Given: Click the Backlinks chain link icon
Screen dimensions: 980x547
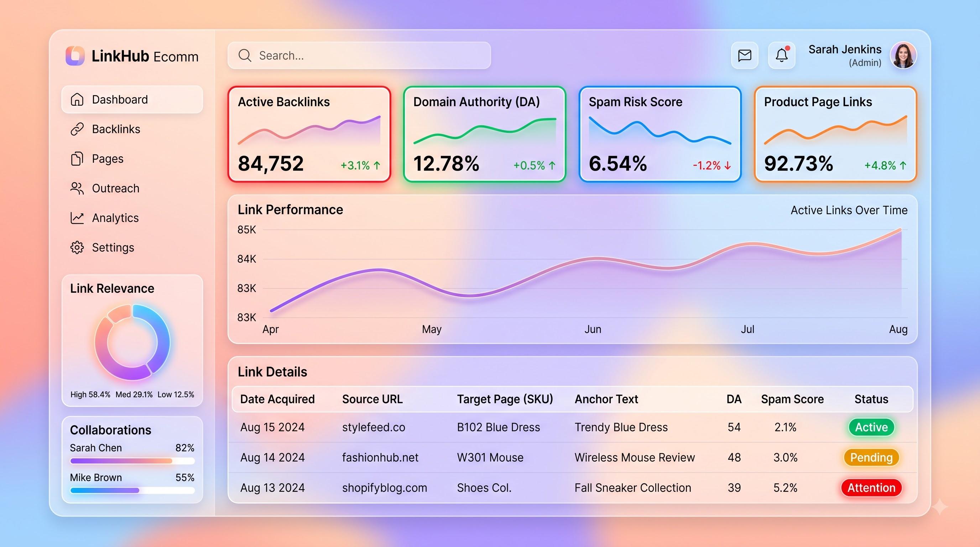Looking at the screenshot, I should click(x=77, y=129).
